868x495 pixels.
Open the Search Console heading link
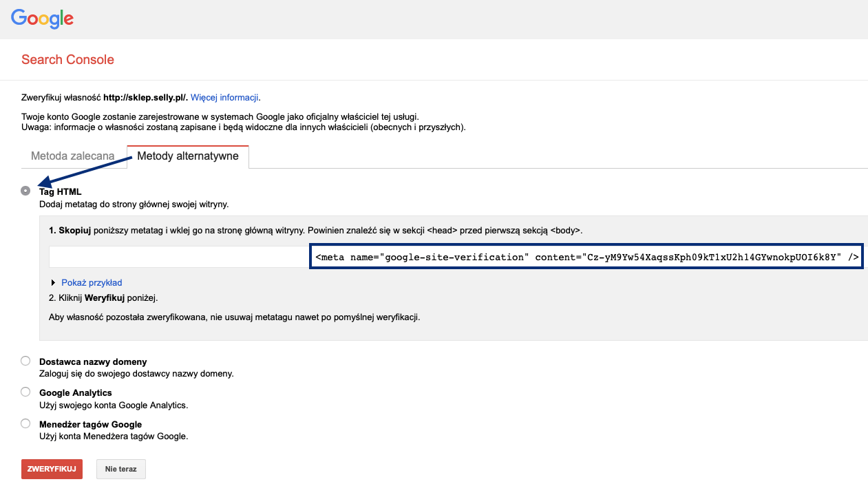(67, 59)
